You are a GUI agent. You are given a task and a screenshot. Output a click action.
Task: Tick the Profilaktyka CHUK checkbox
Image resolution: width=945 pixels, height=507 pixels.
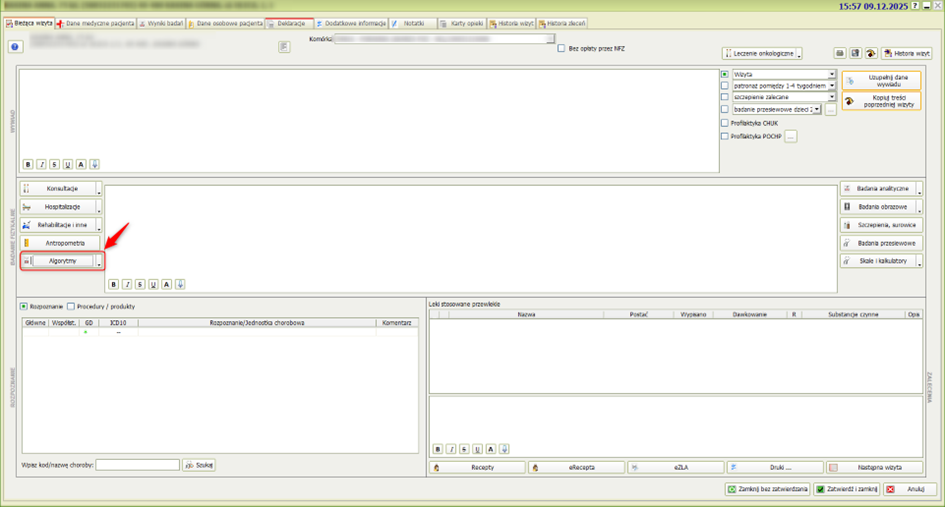click(725, 123)
